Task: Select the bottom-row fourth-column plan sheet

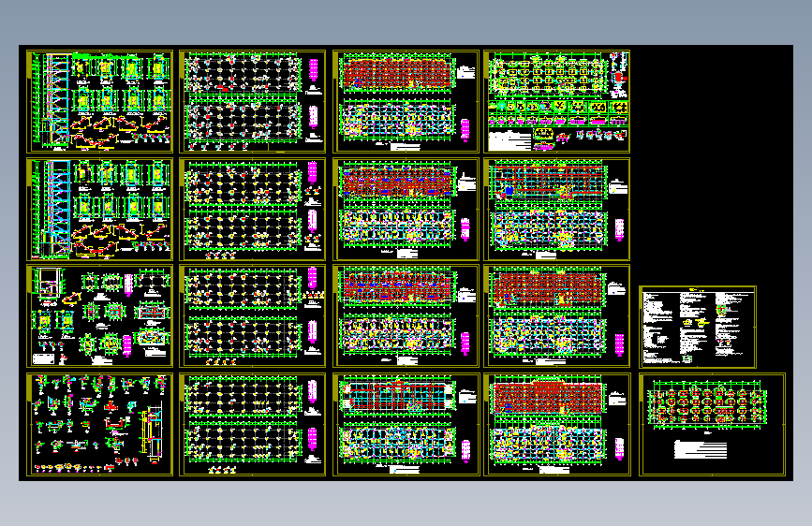Action: pyautogui.click(x=556, y=424)
